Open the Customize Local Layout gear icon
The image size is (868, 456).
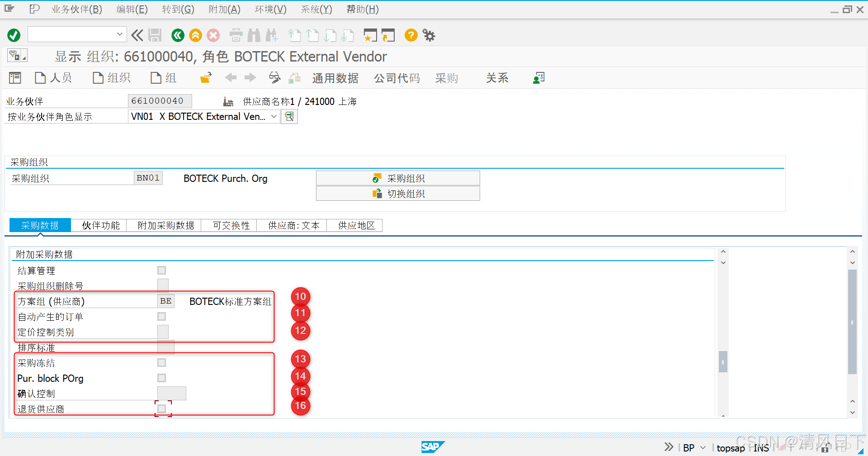tap(429, 35)
